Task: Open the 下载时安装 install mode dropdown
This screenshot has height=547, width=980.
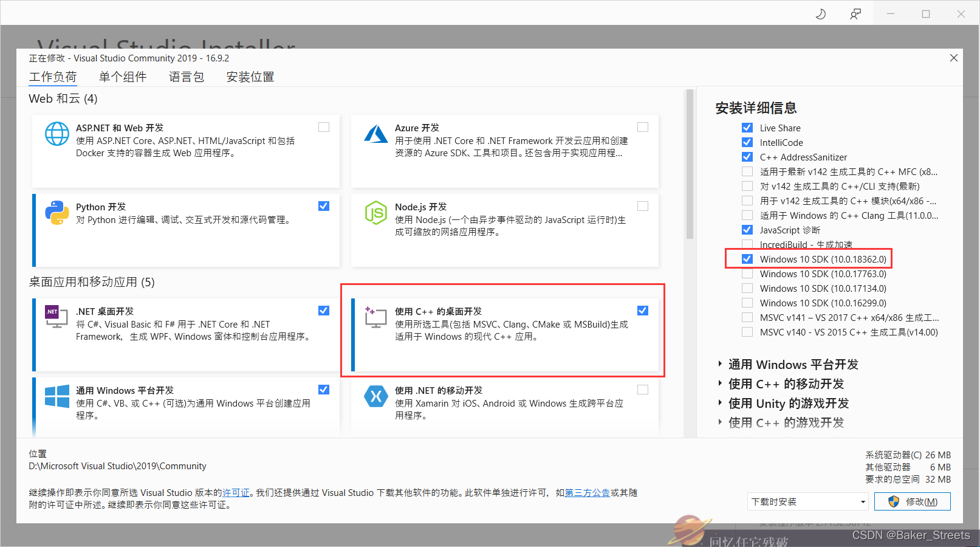Action: 807,501
